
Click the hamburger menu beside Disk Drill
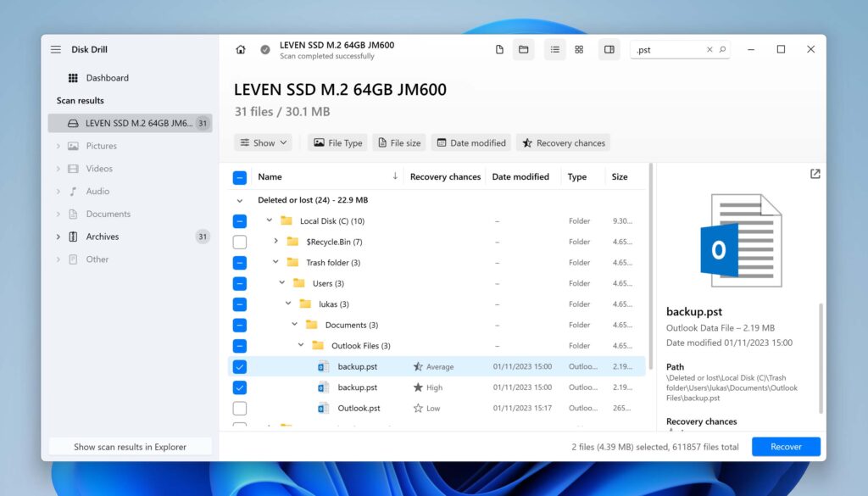click(x=55, y=49)
